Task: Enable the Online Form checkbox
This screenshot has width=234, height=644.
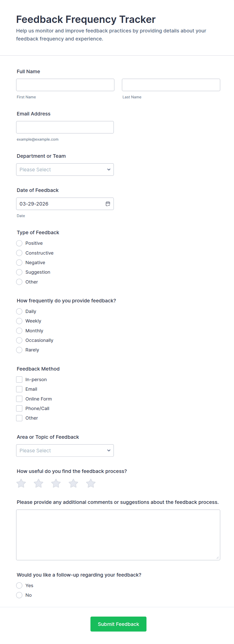Action: coord(19,399)
